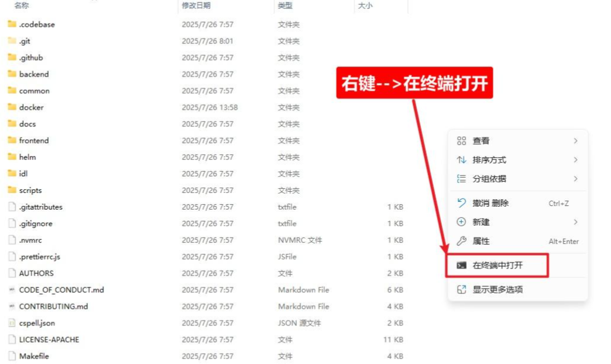Click the .gitattributes file icon
Screen dimensions: 611x364
click(x=12, y=207)
